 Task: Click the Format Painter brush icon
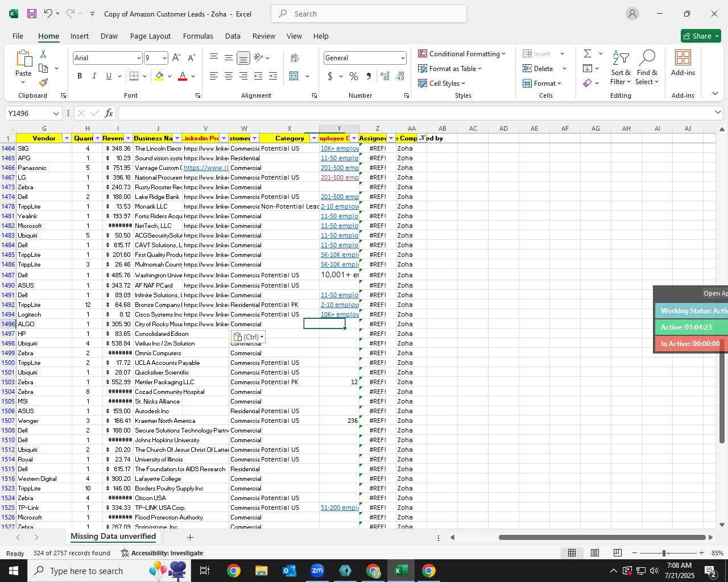tap(43, 83)
